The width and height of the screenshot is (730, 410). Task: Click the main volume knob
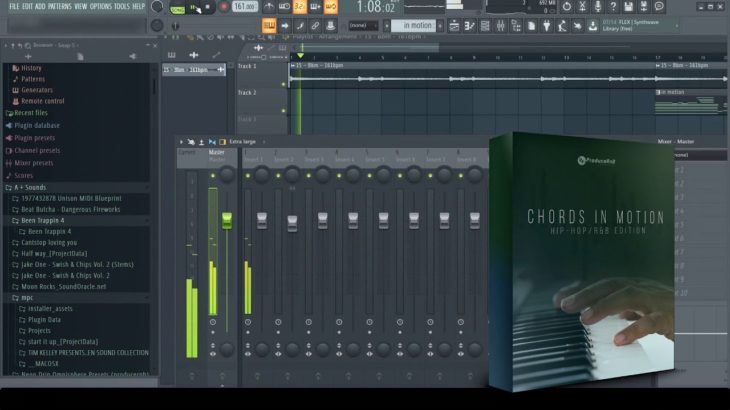click(x=157, y=7)
